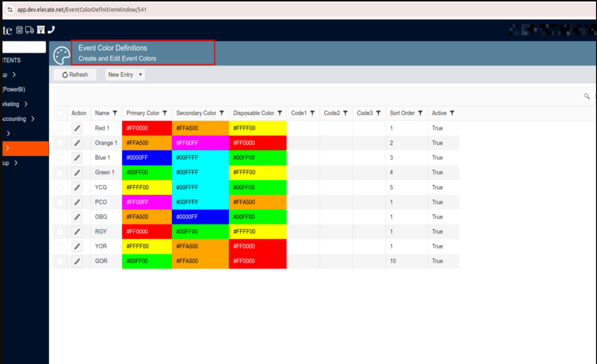
Task: Click the Blue 1 primary color cell #0000FF
Action: click(147, 158)
